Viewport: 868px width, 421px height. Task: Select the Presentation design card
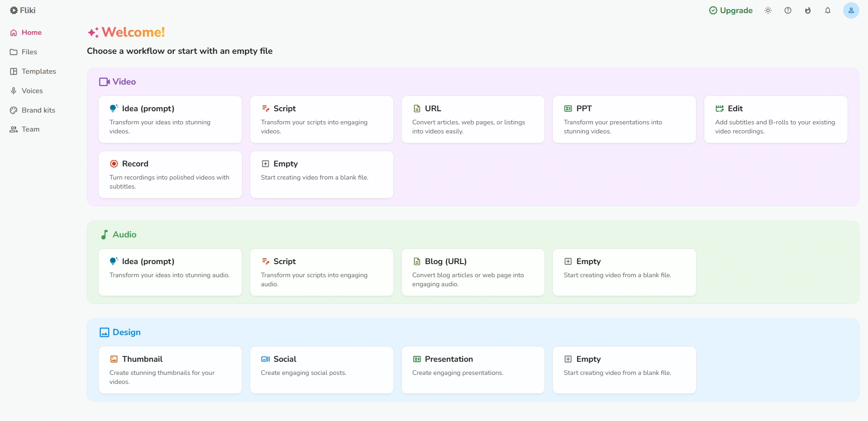tap(473, 370)
